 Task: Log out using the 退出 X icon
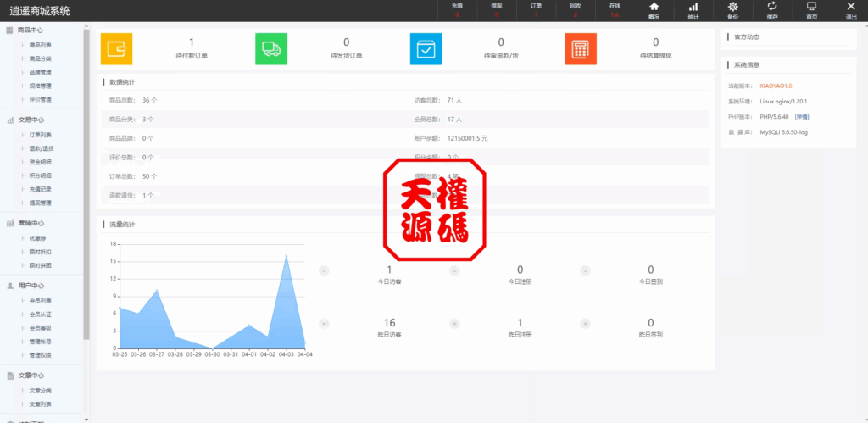pyautogui.click(x=851, y=7)
